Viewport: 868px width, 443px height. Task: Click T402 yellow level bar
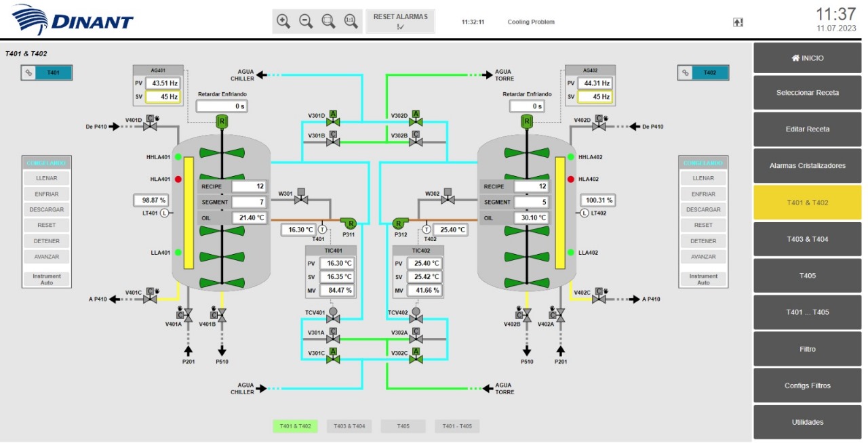point(560,213)
